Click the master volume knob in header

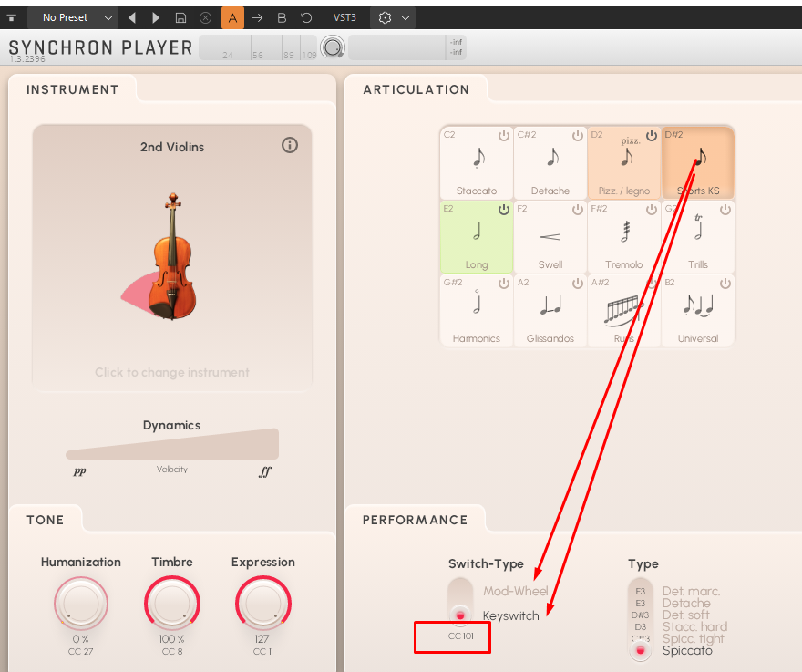tap(333, 47)
